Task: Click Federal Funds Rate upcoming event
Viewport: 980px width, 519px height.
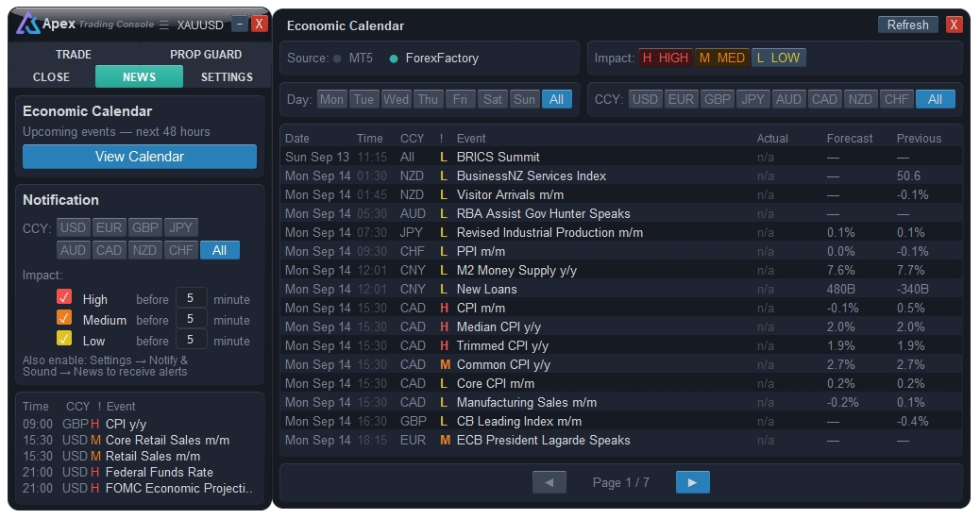Action: tap(138, 472)
